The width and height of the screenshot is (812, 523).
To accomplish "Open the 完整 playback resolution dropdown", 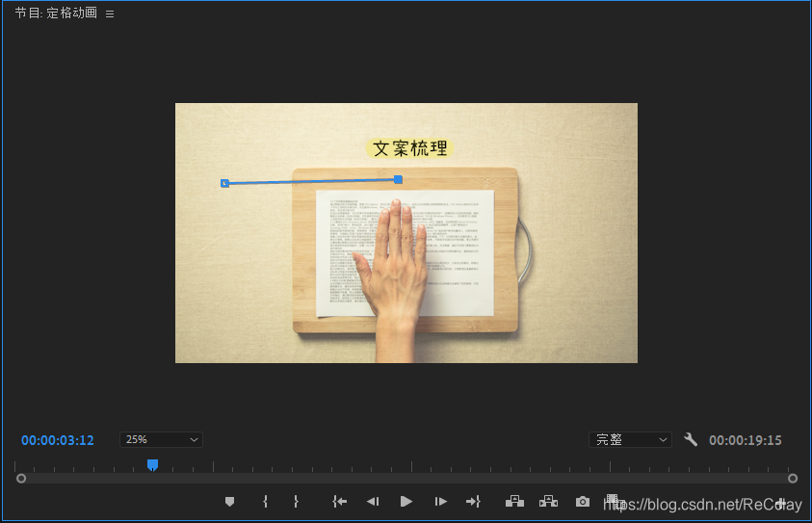I will click(x=630, y=439).
